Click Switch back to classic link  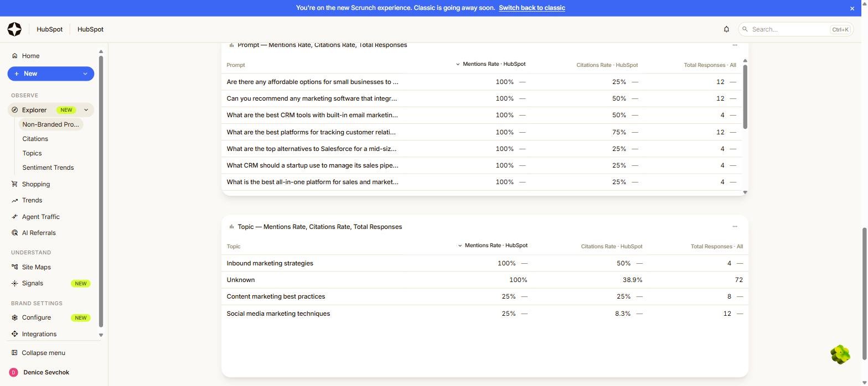pos(531,8)
